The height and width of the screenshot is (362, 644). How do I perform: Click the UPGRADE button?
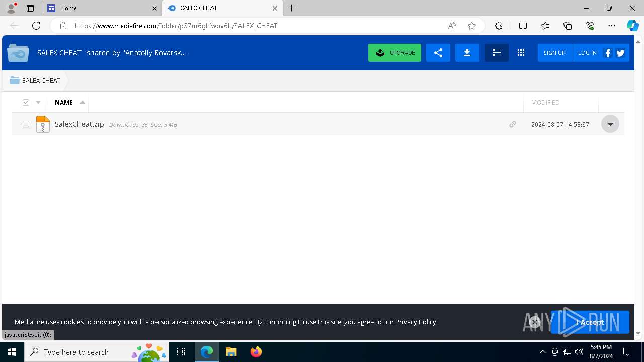coord(394,53)
